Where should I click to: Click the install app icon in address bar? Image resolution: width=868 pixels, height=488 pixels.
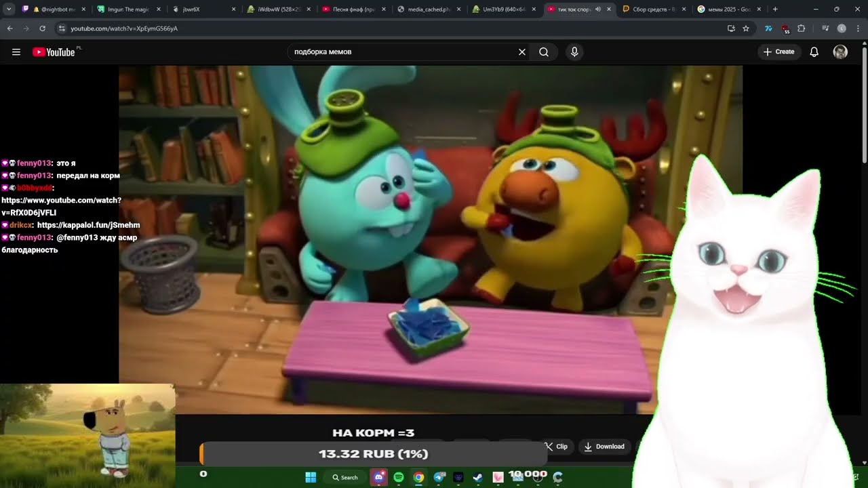click(731, 28)
